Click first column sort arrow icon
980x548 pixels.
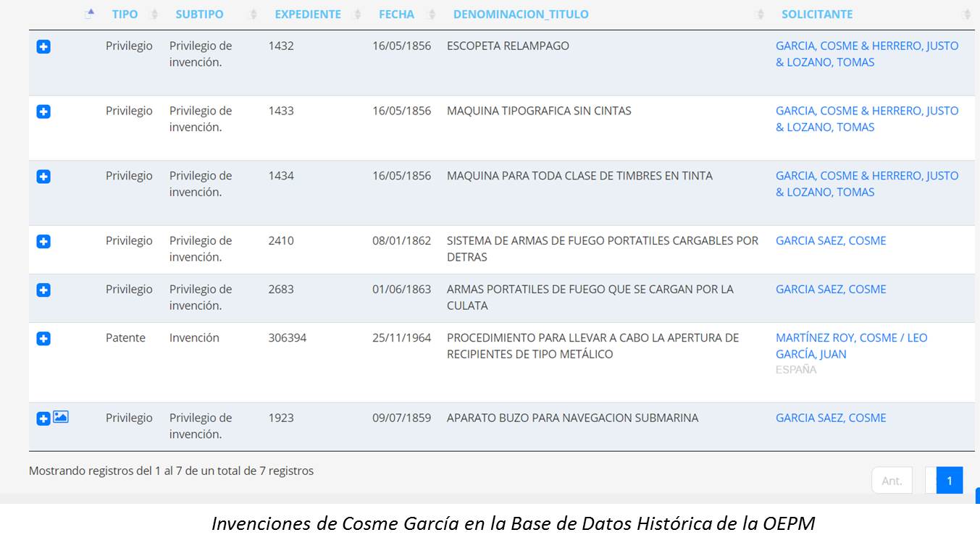(x=90, y=14)
